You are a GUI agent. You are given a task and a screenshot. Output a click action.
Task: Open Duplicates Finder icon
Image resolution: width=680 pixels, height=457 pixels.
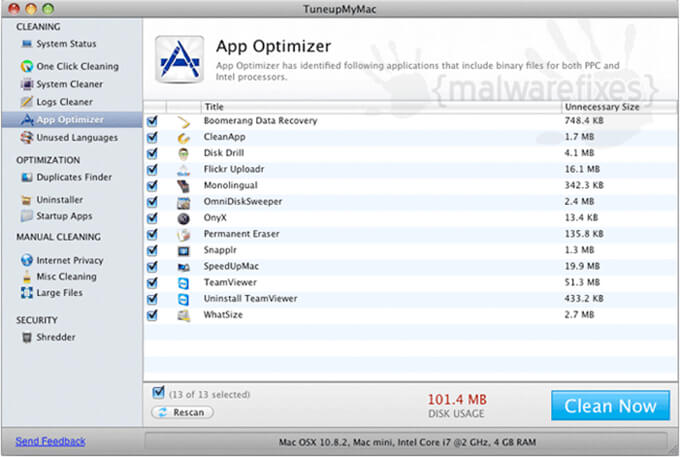coord(27,177)
